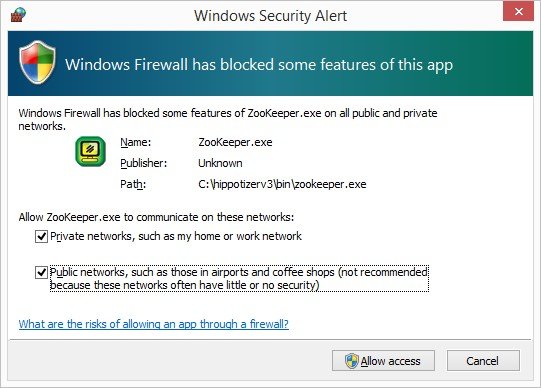
Task: Click the Windows Security shield icon
Action: coord(37,62)
